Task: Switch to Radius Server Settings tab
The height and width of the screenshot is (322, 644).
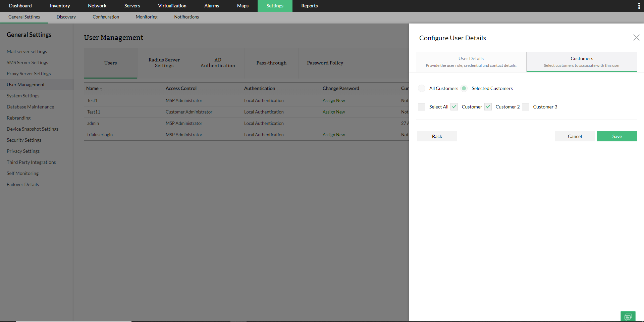Action: click(164, 63)
